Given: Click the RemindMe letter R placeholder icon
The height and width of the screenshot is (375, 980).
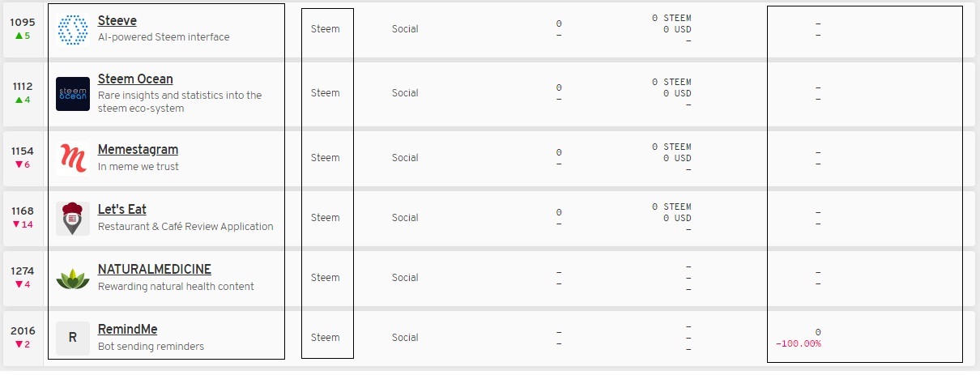Looking at the screenshot, I should pos(73,338).
